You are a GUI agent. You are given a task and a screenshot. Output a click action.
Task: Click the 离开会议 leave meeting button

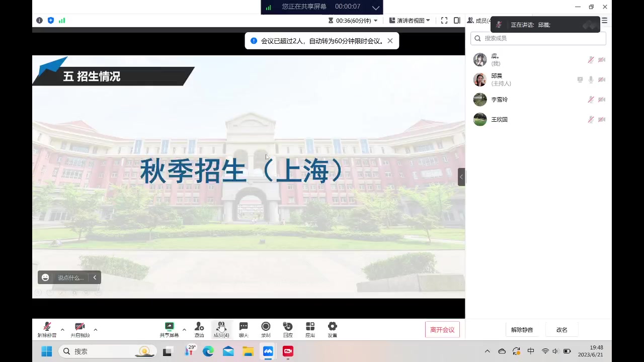(x=442, y=330)
